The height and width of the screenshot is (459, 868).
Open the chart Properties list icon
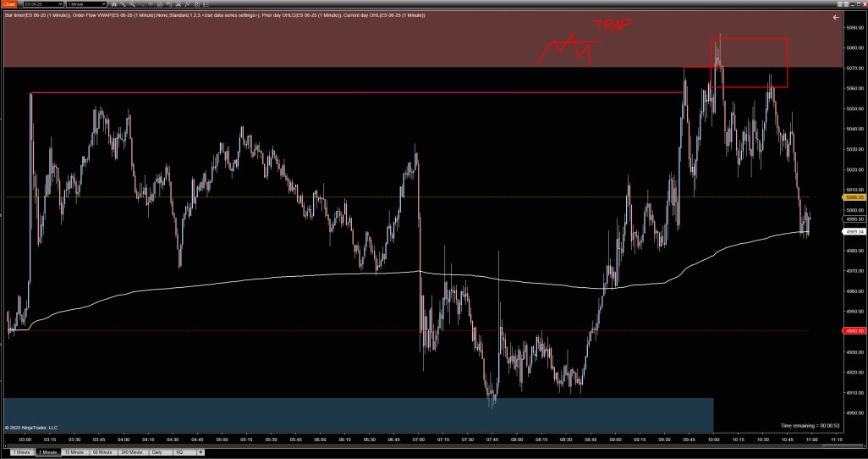click(206, 4)
